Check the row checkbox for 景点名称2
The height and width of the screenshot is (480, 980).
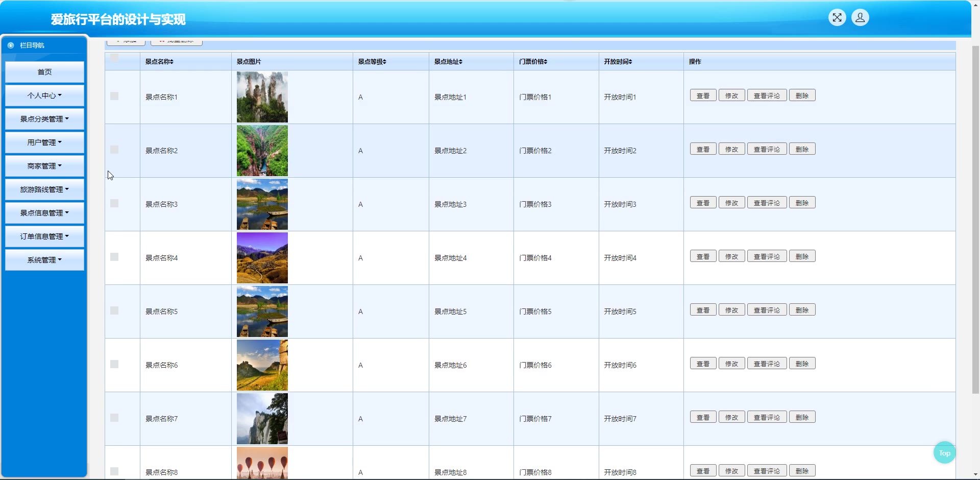[114, 150]
